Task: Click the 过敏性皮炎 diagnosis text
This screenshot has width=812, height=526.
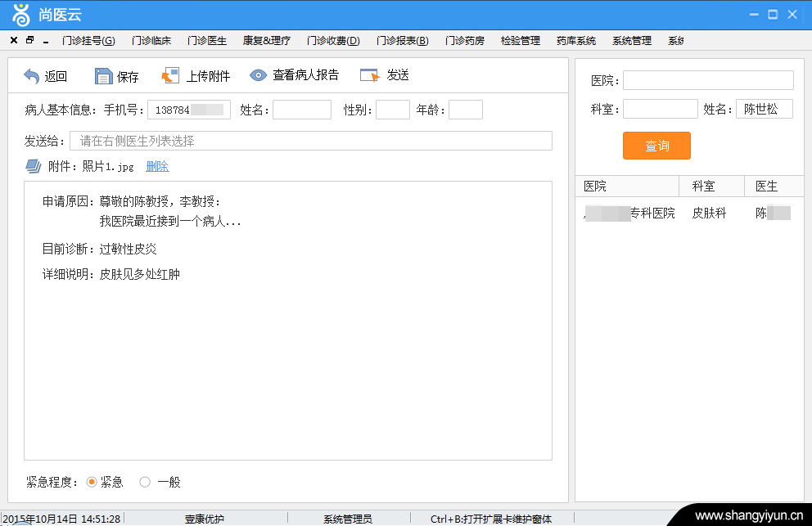Action: click(x=128, y=249)
